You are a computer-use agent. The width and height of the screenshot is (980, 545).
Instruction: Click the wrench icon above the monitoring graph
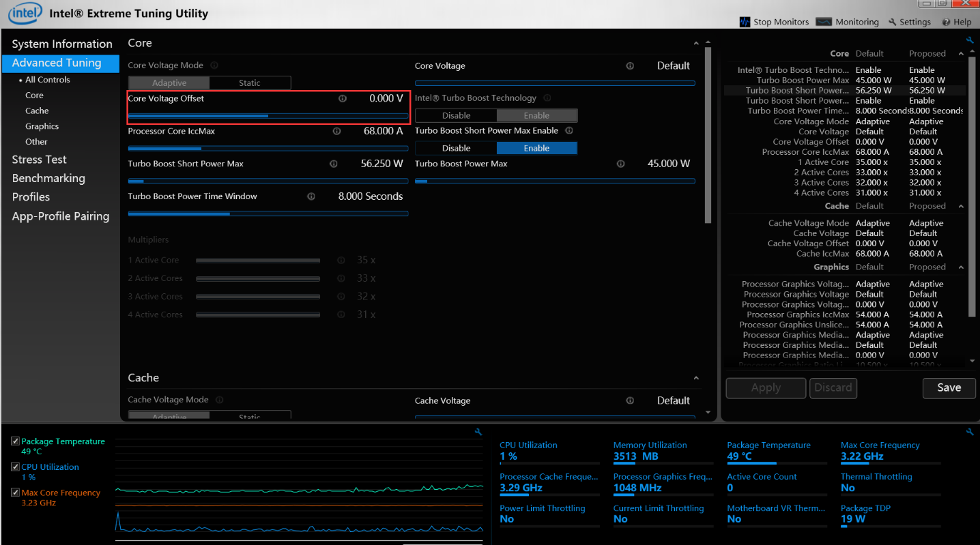[478, 432]
